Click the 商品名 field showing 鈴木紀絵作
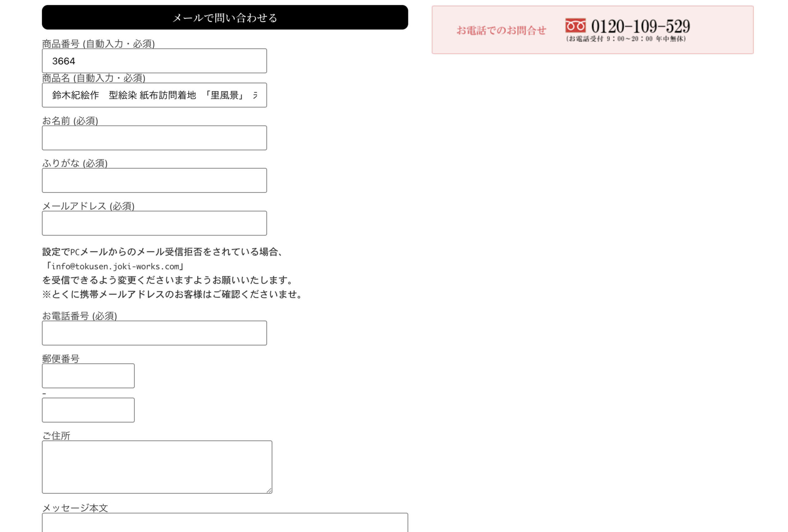 point(154,95)
